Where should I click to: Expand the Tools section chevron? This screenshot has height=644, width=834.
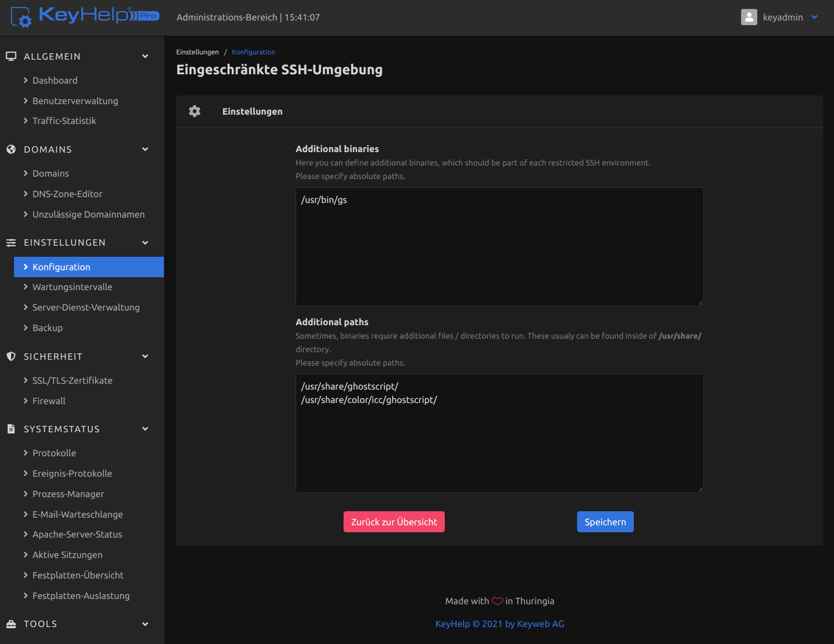coord(145,624)
